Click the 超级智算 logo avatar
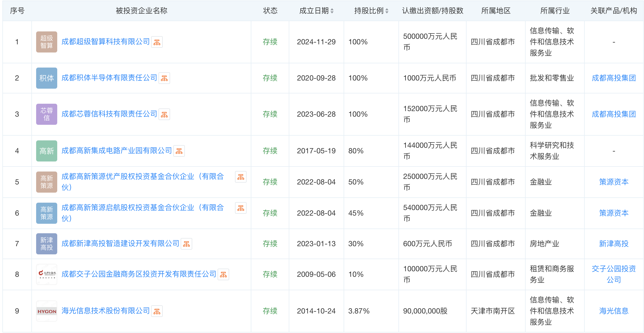 [x=47, y=42]
